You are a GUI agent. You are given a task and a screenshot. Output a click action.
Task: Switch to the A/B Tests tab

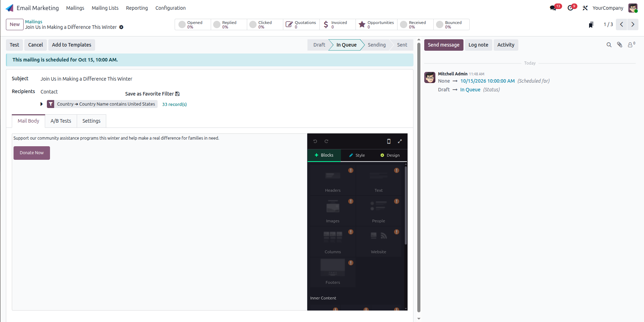61,121
